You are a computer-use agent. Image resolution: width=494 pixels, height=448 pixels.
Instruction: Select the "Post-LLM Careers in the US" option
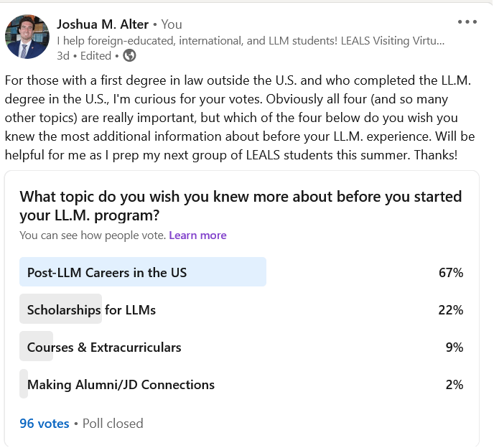tap(107, 272)
